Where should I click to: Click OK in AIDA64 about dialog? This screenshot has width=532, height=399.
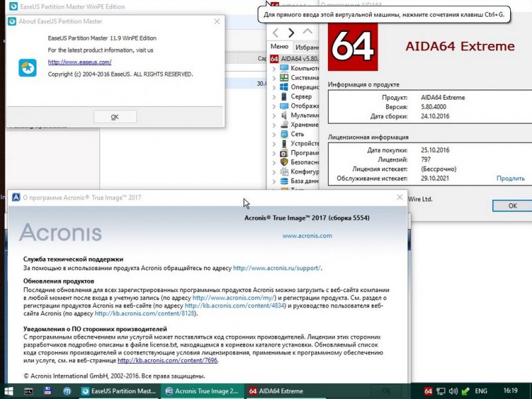512,205
